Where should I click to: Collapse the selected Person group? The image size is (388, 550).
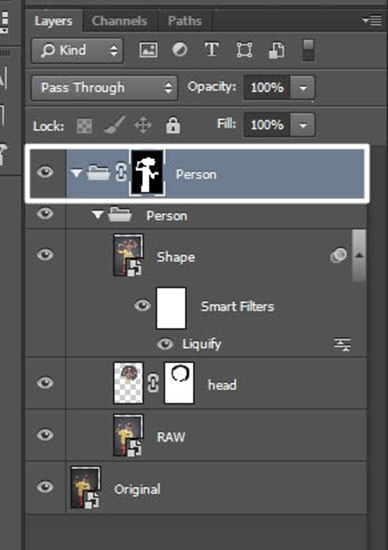[76, 173]
